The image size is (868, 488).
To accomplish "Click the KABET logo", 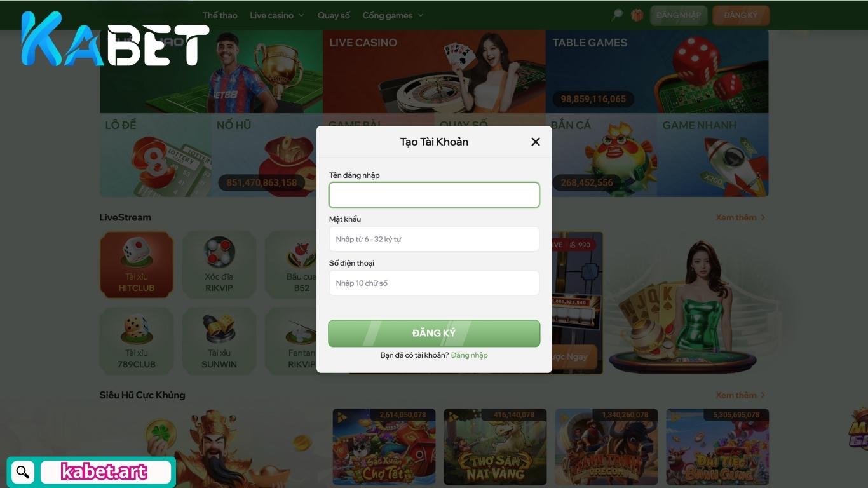I will (115, 39).
